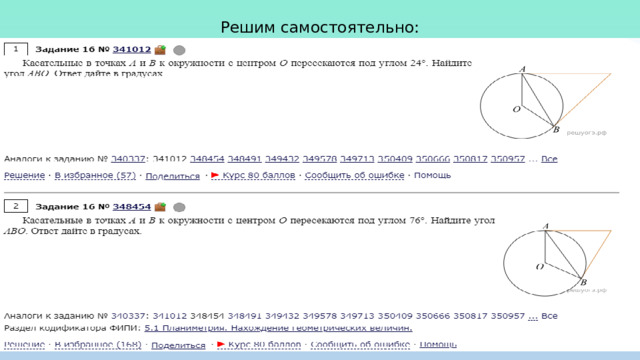Click 'Сообщить об ошибке' under task 2

(360, 344)
